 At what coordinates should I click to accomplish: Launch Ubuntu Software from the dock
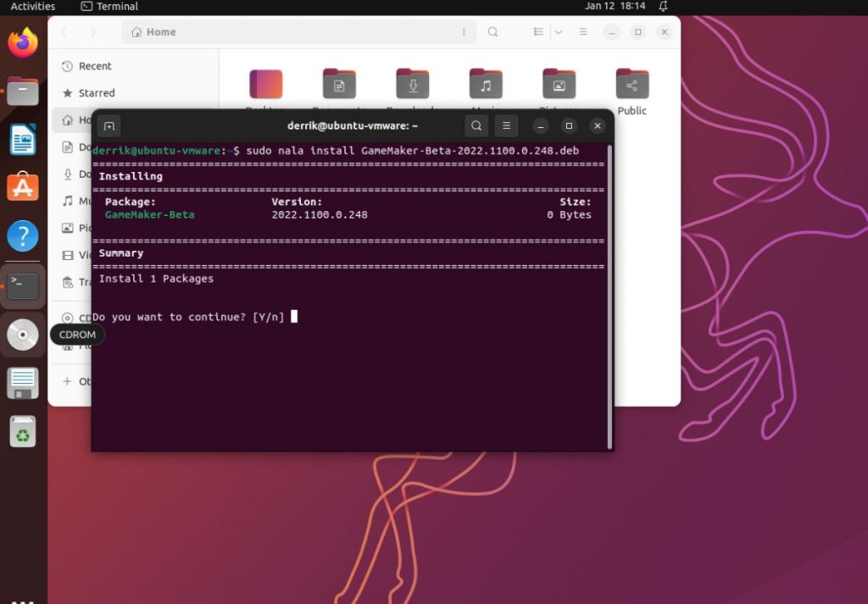click(x=21, y=187)
